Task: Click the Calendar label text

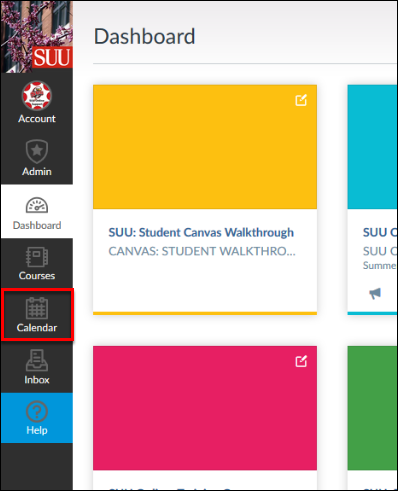Action: coord(37,328)
